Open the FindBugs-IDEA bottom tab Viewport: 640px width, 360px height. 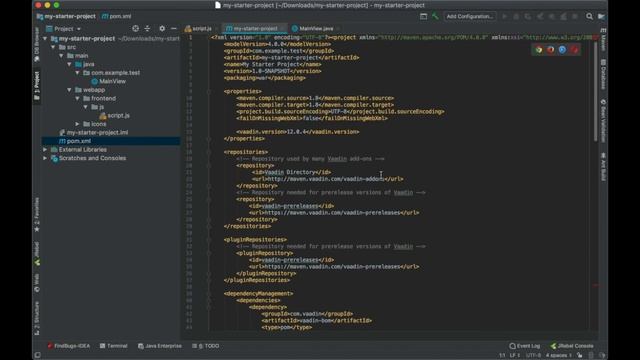(x=68, y=346)
